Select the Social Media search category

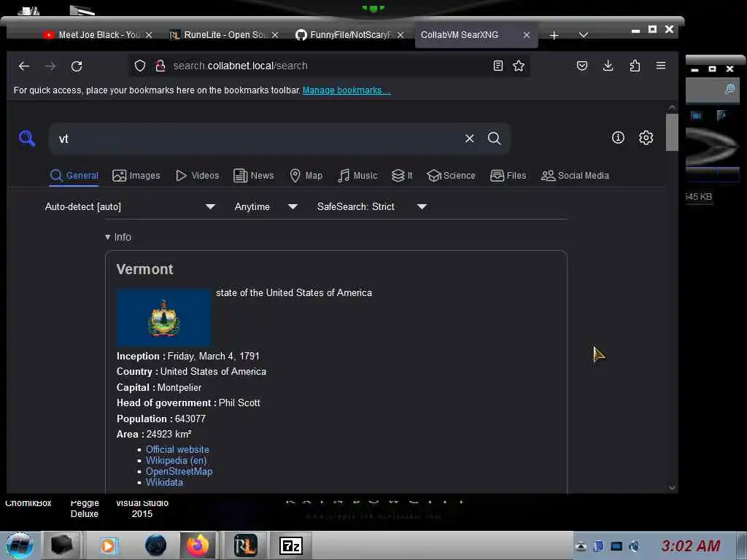coord(575,176)
